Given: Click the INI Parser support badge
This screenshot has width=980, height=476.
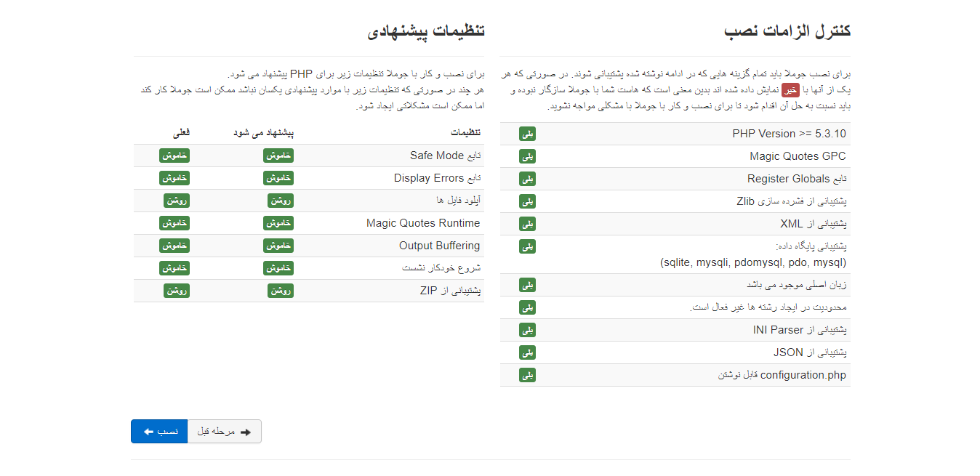Looking at the screenshot, I should pyautogui.click(x=527, y=330).
